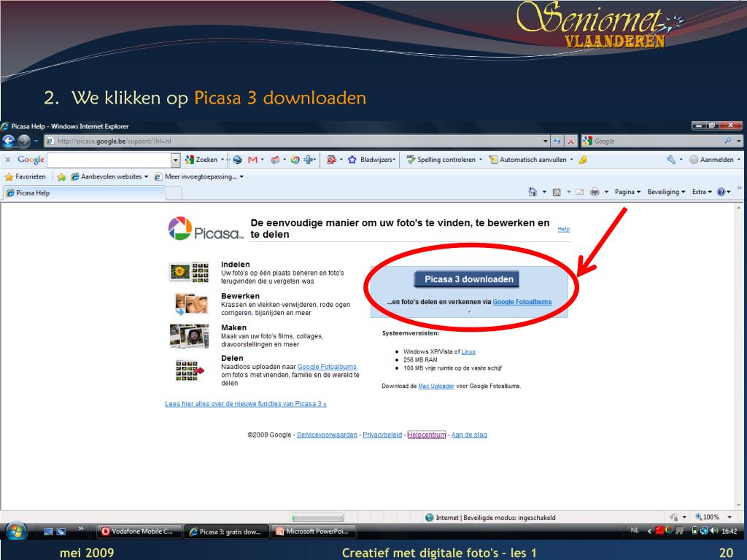Switch to Microsoft PowerPoint taskbar button

(314, 532)
